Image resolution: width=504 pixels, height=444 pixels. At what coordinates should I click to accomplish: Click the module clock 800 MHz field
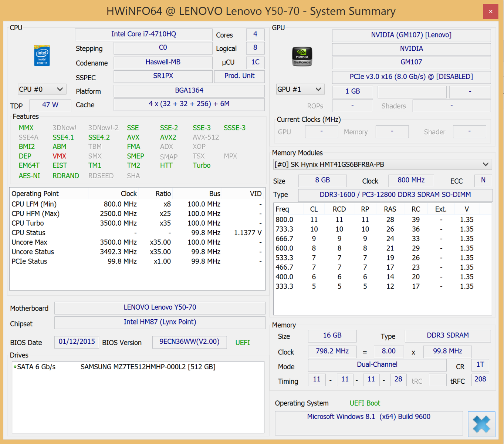point(411,181)
